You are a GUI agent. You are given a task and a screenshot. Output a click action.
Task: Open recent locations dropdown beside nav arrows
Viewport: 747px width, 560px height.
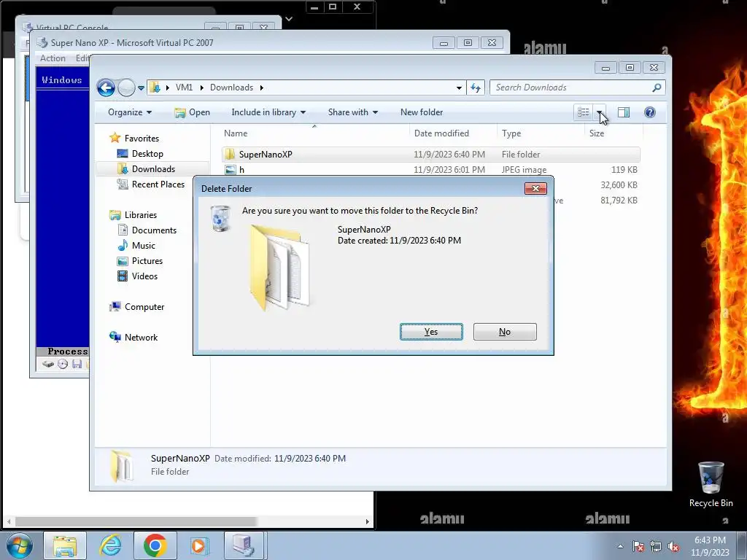click(x=141, y=88)
